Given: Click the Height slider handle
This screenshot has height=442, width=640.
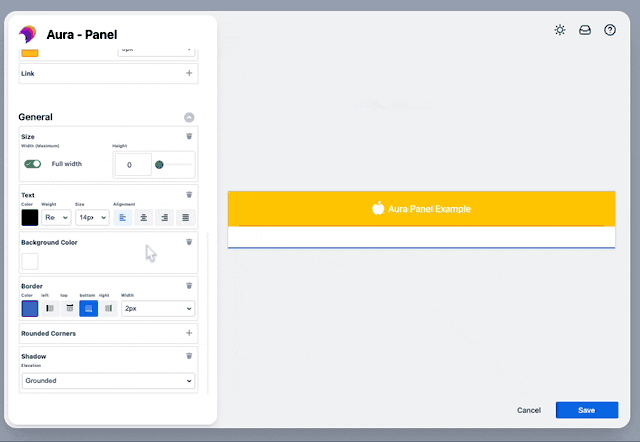Looking at the screenshot, I should point(159,165).
